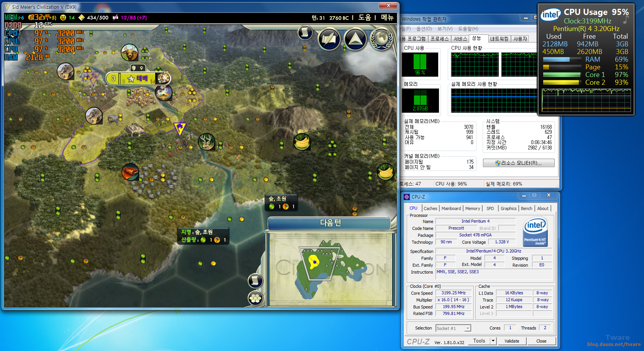Open 옵션(O) menu in Task Manager
Screen dimensions: 644x351
[424, 29]
